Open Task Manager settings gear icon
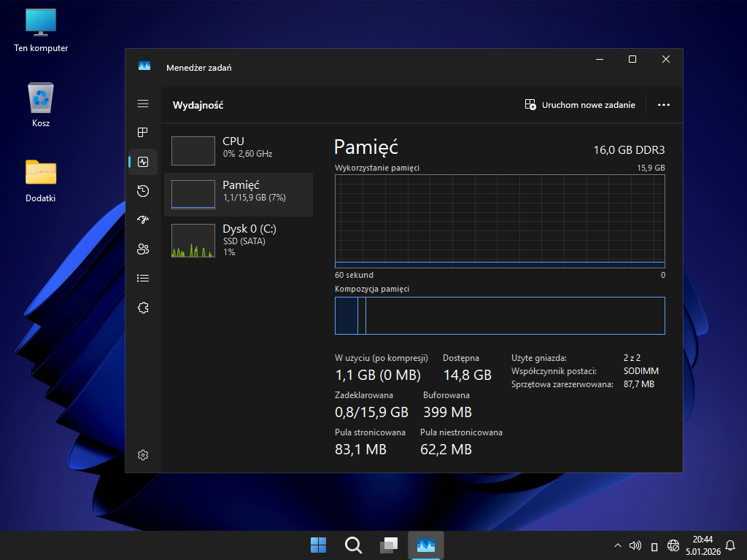The width and height of the screenshot is (747, 560). [143, 455]
